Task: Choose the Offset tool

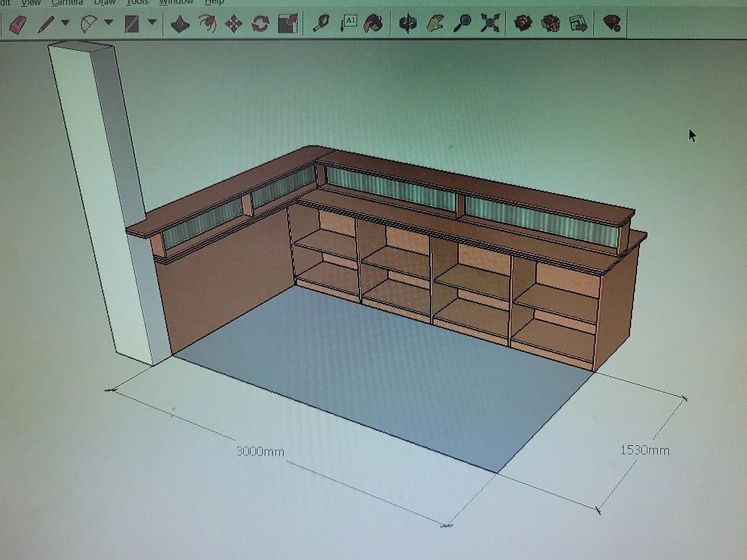Action: coord(207,24)
